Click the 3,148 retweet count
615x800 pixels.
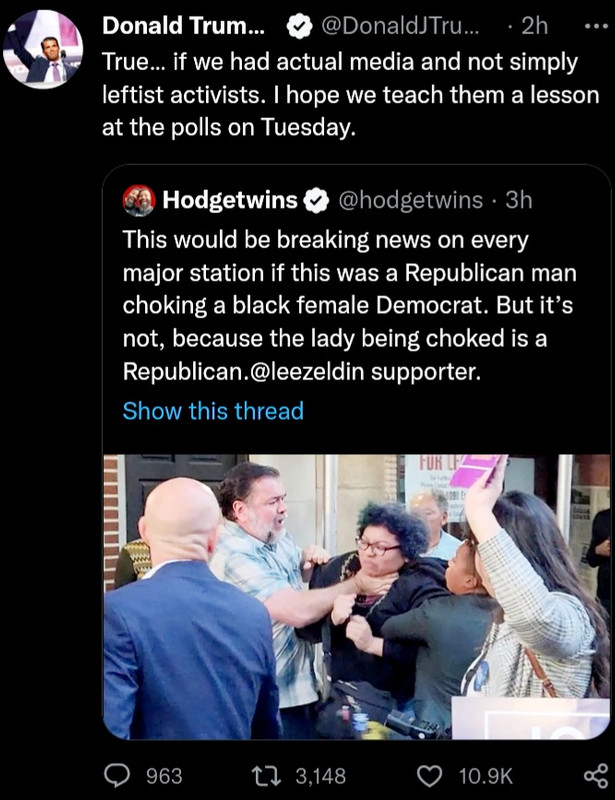[x=321, y=776]
